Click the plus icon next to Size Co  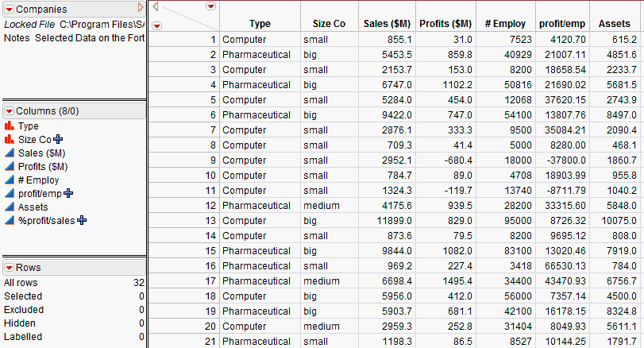click(x=58, y=139)
